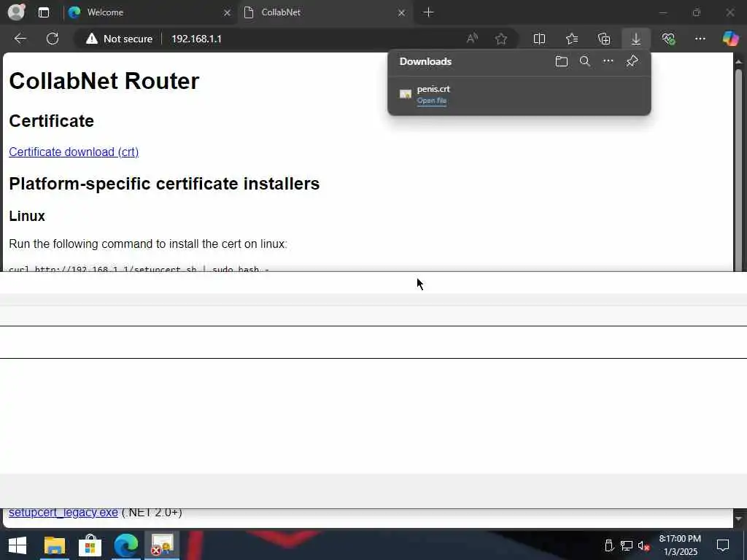This screenshot has height=560, width=747.
Task: Follow Certificate download (crt) link
Action: point(74,152)
